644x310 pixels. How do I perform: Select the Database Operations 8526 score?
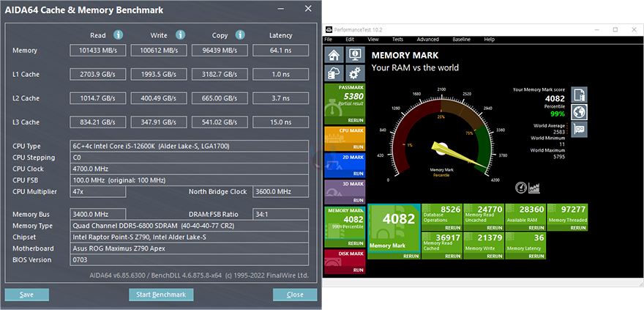pos(450,210)
